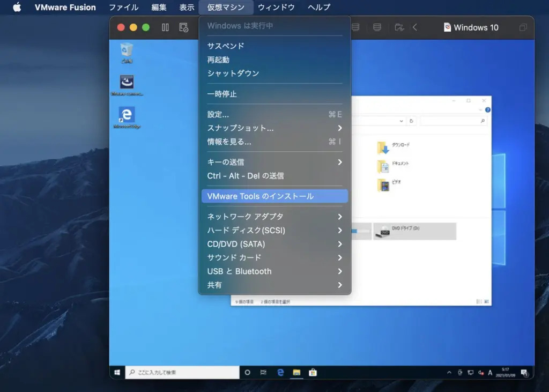
Task: Click the muted volume tray icon
Action: tap(481, 373)
